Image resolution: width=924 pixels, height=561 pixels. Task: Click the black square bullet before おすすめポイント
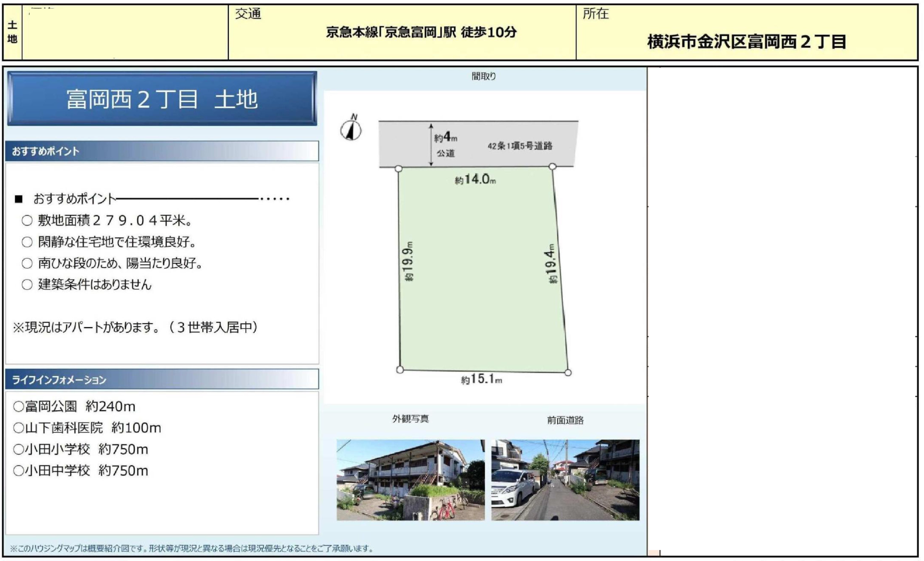tap(19, 199)
